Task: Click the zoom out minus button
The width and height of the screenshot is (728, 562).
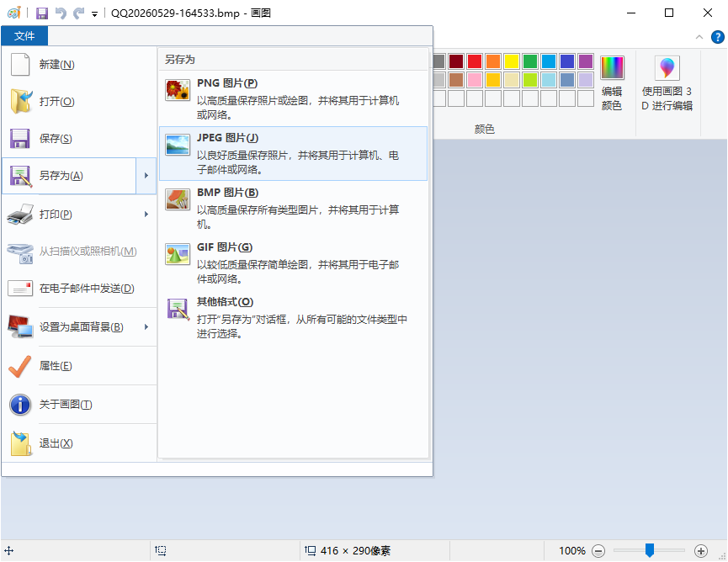Action: pyautogui.click(x=598, y=551)
